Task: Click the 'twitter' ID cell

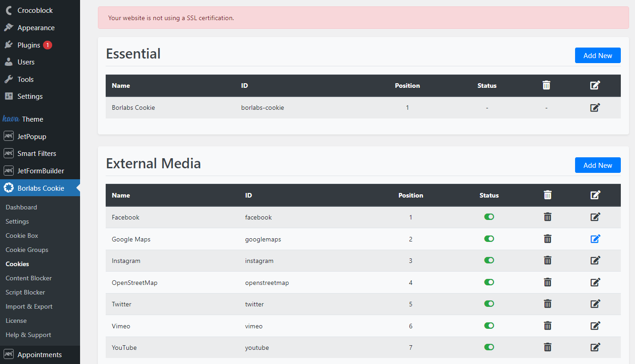Action: tap(254, 304)
